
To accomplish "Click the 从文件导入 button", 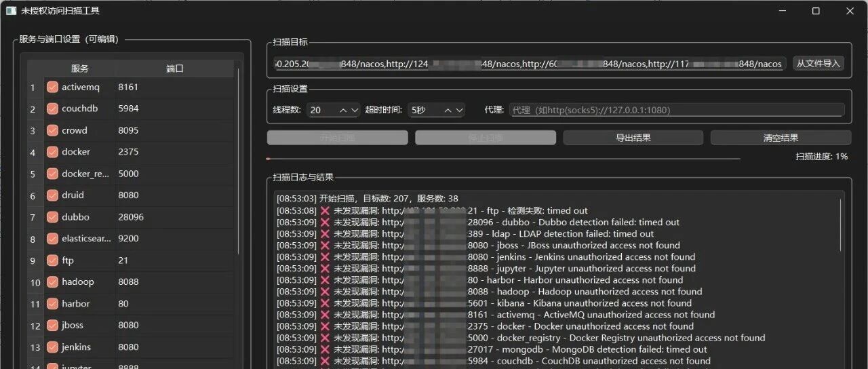I will point(818,64).
